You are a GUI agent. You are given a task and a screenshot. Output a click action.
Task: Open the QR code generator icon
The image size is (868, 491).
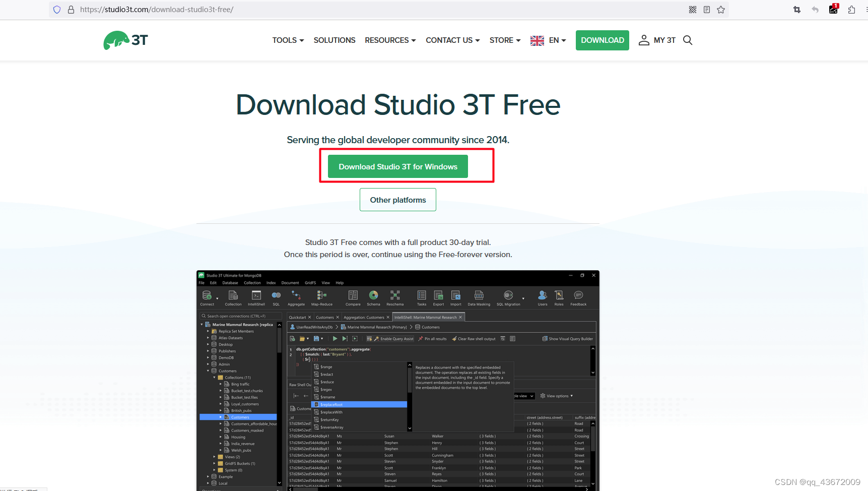tap(693, 10)
